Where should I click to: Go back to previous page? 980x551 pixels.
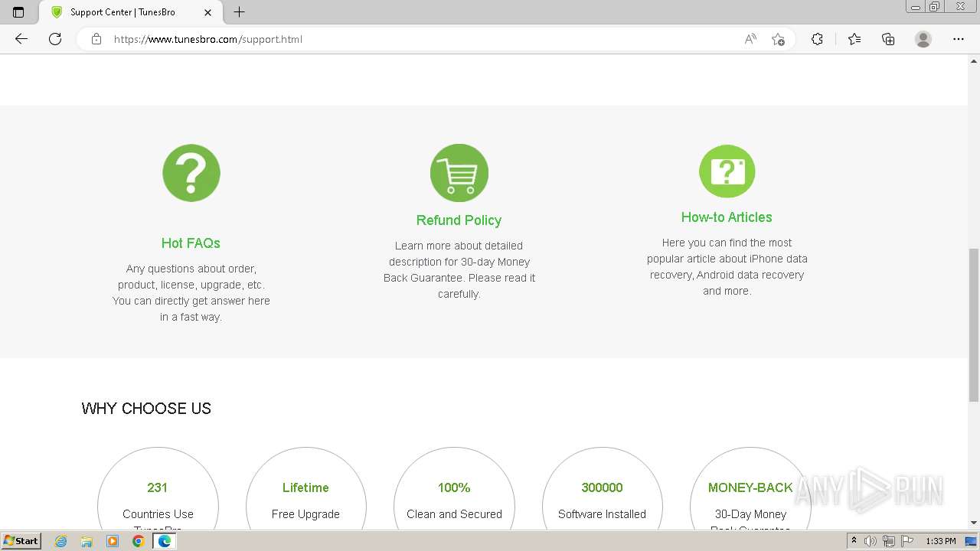click(x=21, y=39)
